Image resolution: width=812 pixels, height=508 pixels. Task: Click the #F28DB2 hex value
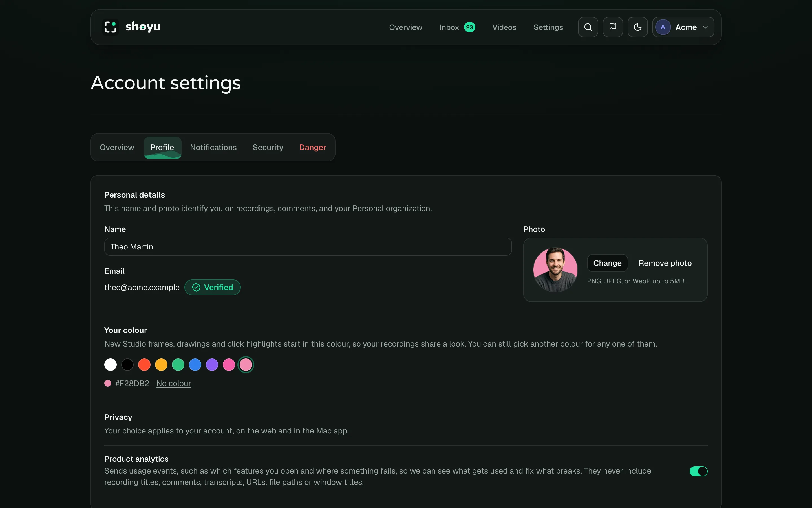pos(132,383)
